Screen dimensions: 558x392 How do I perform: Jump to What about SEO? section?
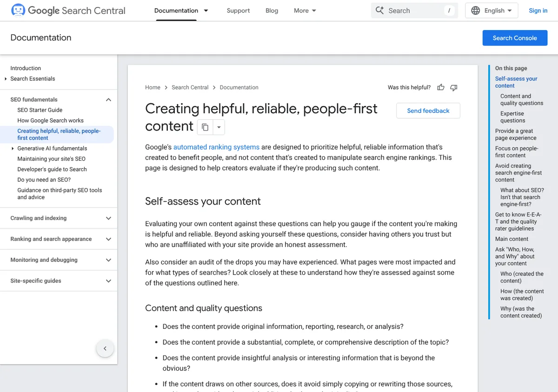coord(522,197)
